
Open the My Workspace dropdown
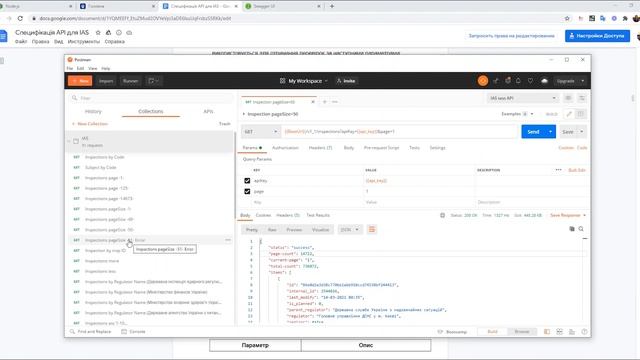[x=304, y=81]
